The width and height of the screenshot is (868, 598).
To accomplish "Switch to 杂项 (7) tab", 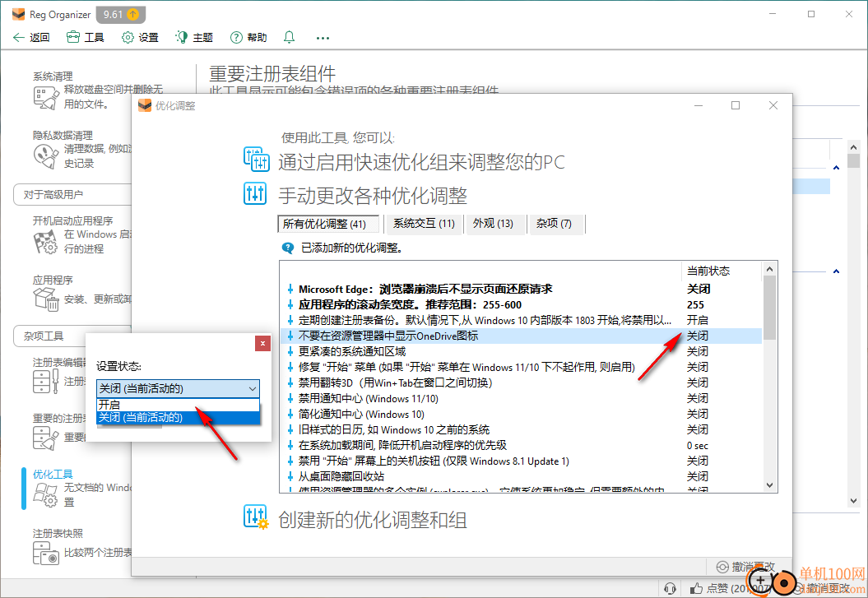I will (555, 224).
